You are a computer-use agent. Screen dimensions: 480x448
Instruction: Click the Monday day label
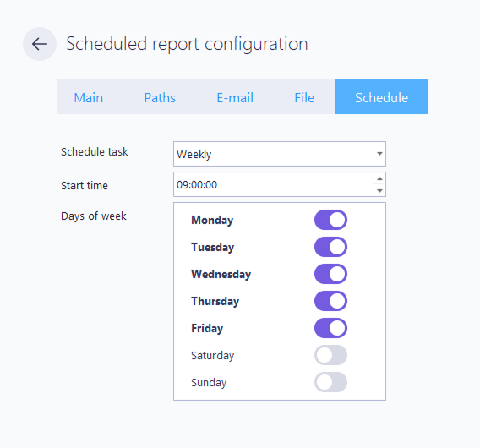tap(212, 220)
